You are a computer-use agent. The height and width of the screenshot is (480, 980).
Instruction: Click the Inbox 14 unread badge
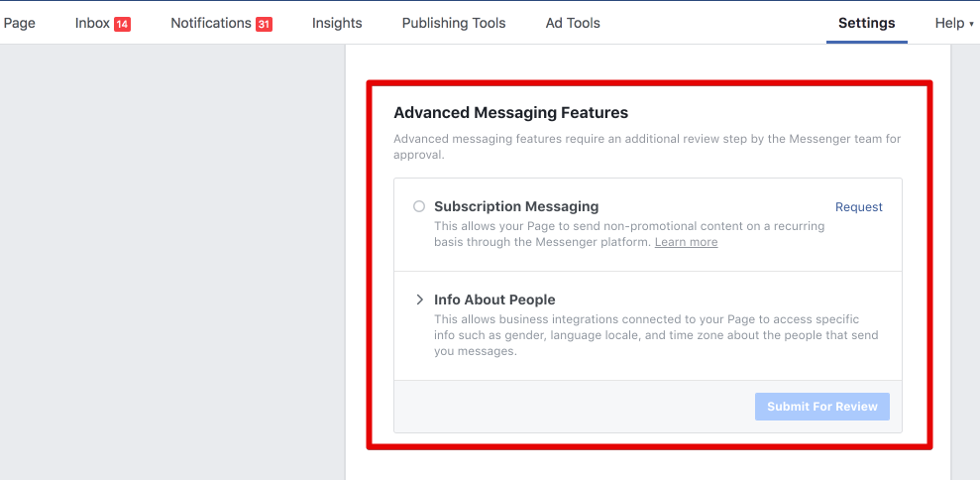[x=122, y=25]
